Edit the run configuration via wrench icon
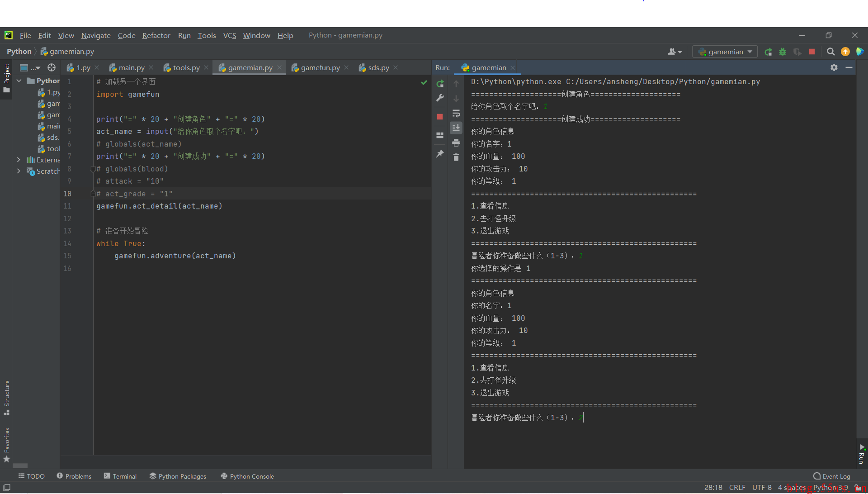868x494 pixels. (440, 98)
